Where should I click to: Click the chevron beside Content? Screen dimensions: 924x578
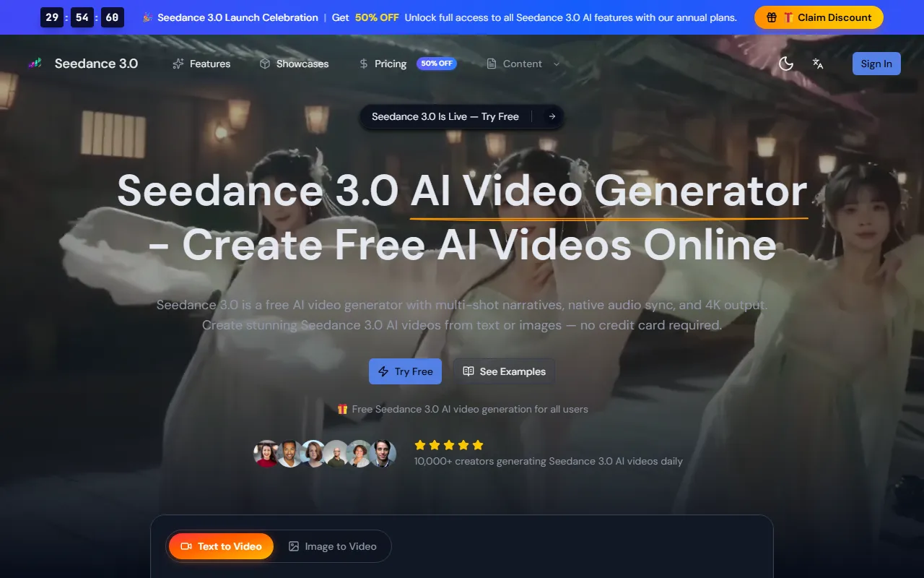pos(557,64)
